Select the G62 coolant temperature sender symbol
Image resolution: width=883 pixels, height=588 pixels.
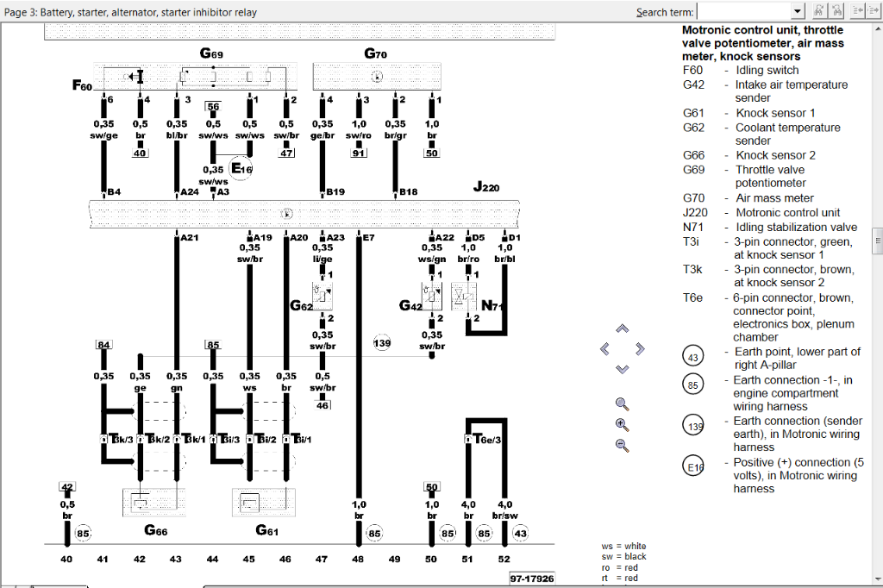pos(322,296)
